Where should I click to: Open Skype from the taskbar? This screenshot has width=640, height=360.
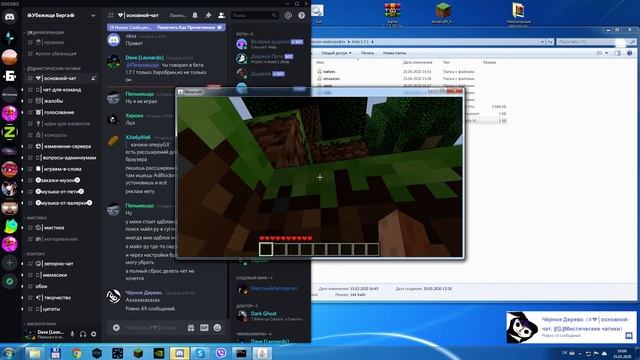point(200,353)
